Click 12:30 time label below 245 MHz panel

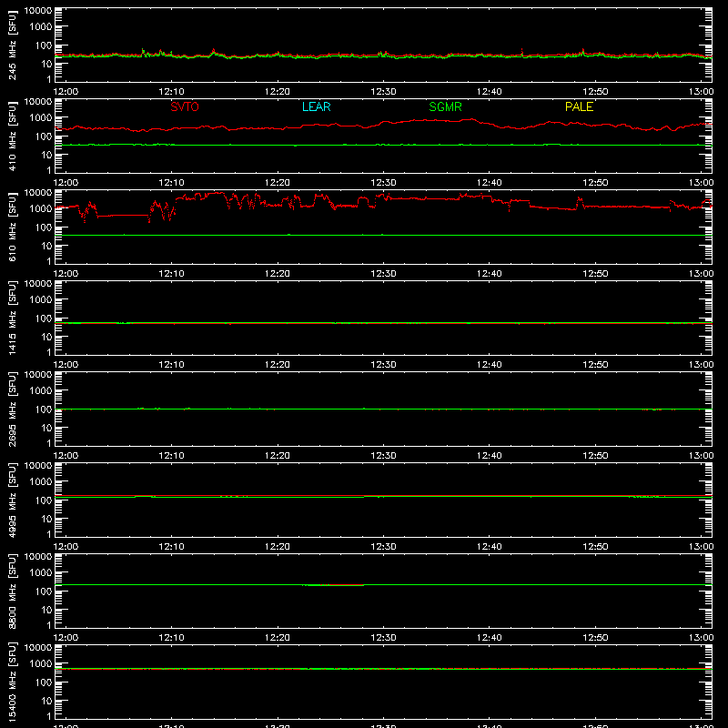click(383, 92)
